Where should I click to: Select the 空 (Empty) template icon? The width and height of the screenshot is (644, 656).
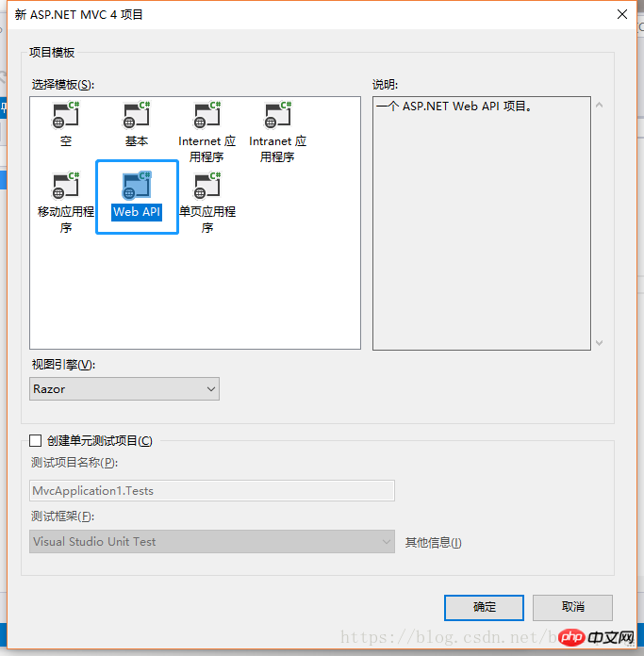[x=66, y=115]
